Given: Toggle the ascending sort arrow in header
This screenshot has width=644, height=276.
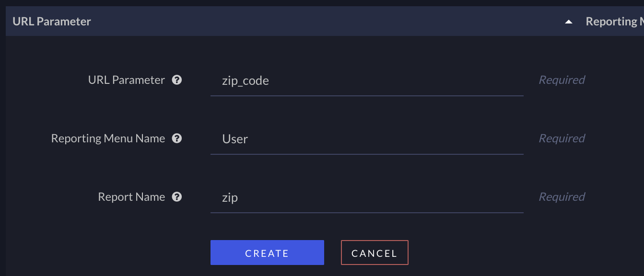Looking at the screenshot, I should tap(569, 22).
